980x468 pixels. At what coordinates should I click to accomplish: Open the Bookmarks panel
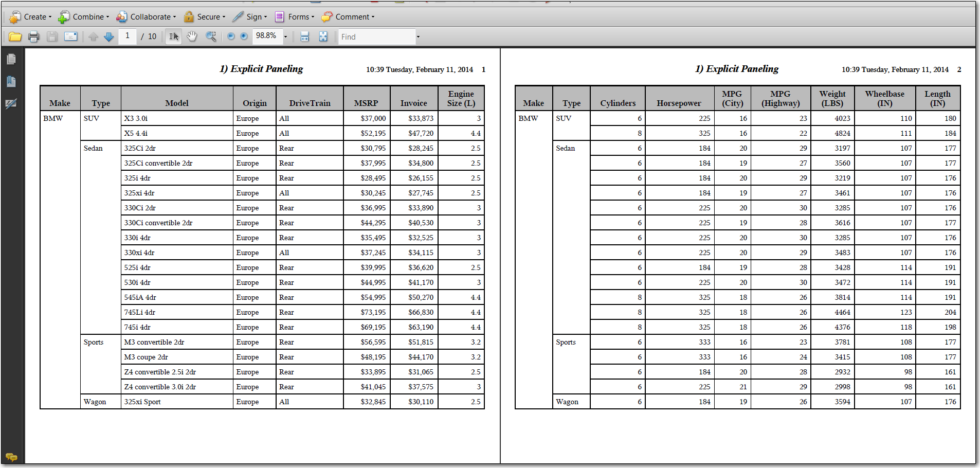[x=11, y=82]
